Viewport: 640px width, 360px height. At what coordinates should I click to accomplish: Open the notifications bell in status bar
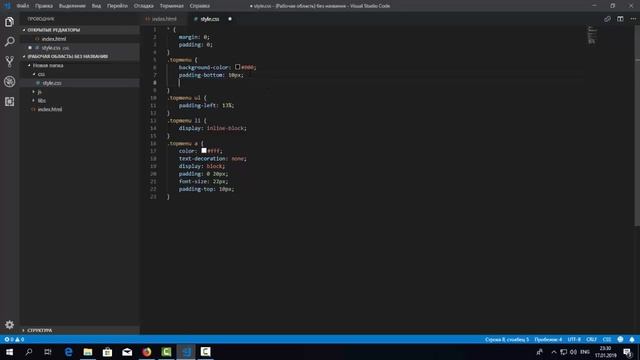632,340
